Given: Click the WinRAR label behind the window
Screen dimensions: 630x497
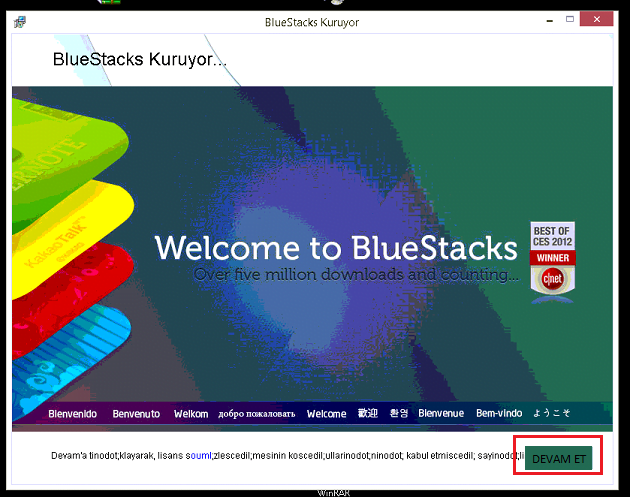Looking at the screenshot, I should point(333,493).
